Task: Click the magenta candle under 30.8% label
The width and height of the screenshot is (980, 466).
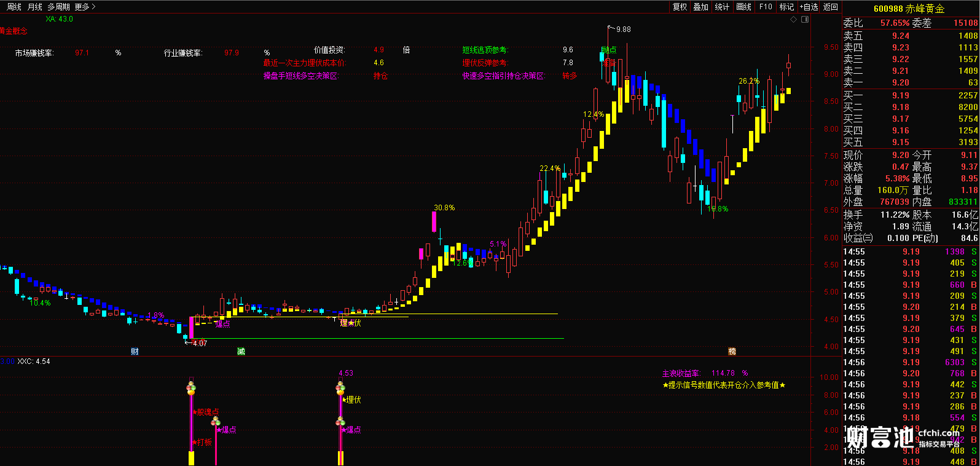Action: click(x=434, y=222)
